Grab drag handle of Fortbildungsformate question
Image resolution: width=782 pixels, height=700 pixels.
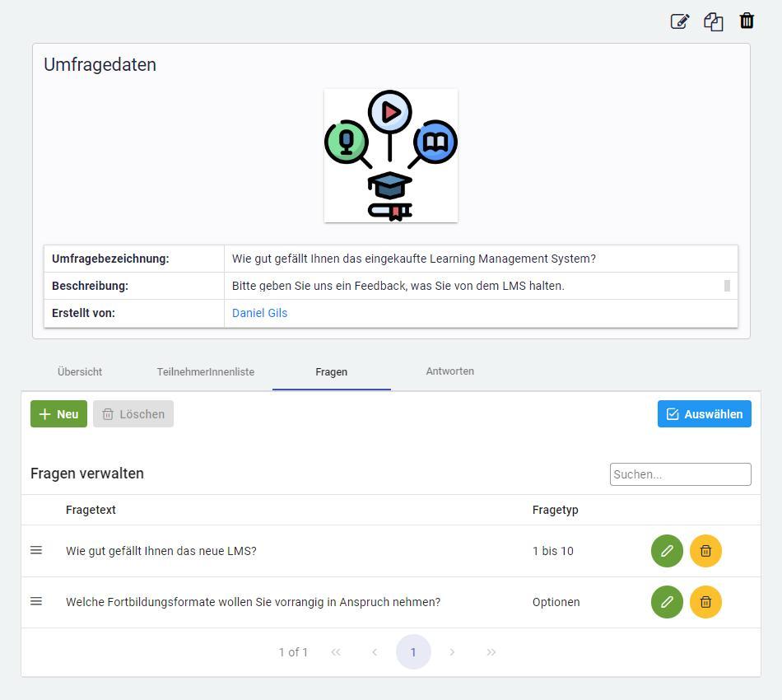(x=36, y=601)
